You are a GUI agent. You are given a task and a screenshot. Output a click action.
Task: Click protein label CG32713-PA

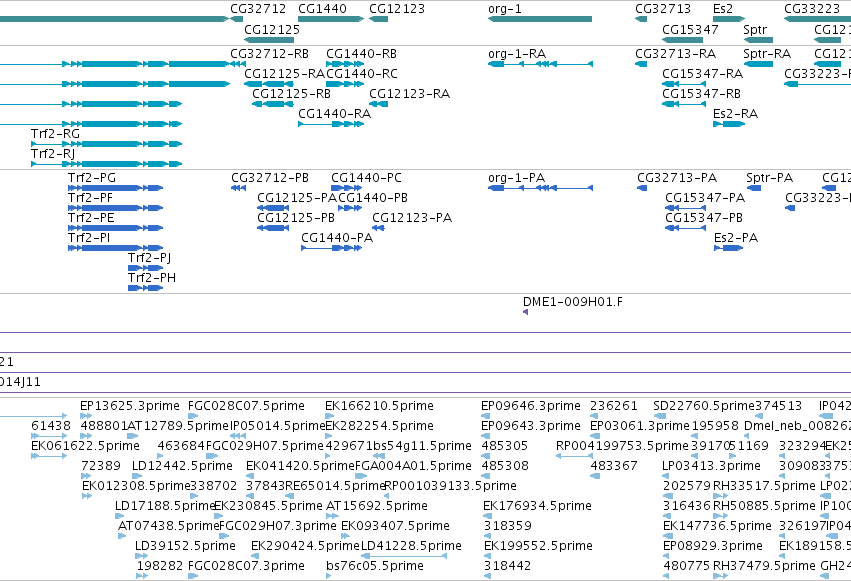coord(677,177)
